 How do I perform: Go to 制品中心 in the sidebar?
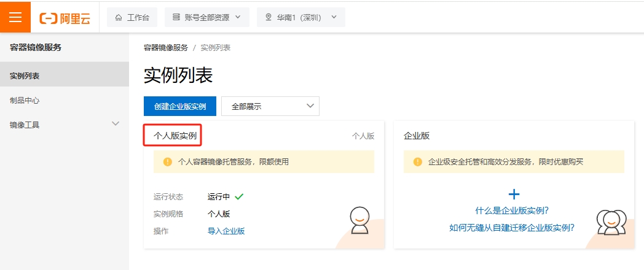(25, 100)
